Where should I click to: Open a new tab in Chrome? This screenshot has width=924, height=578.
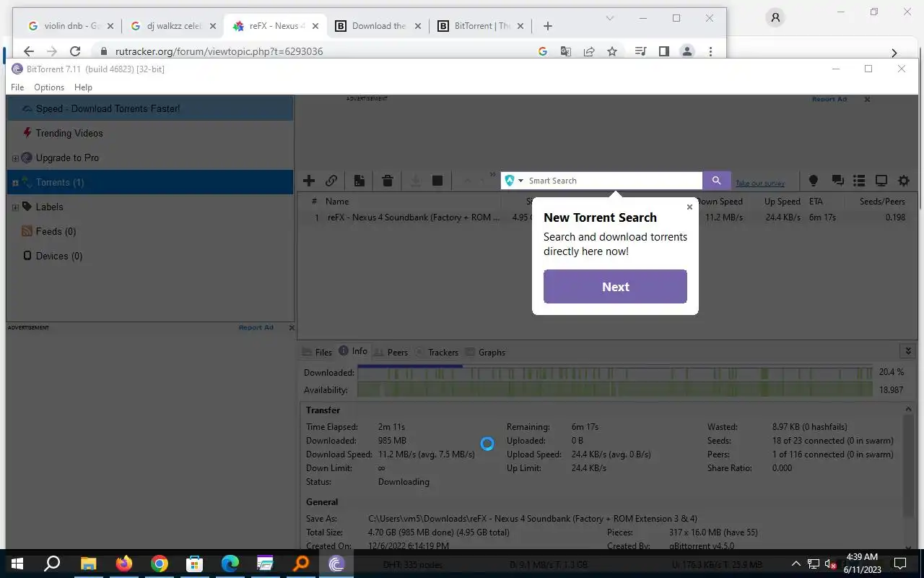point(548,26)
